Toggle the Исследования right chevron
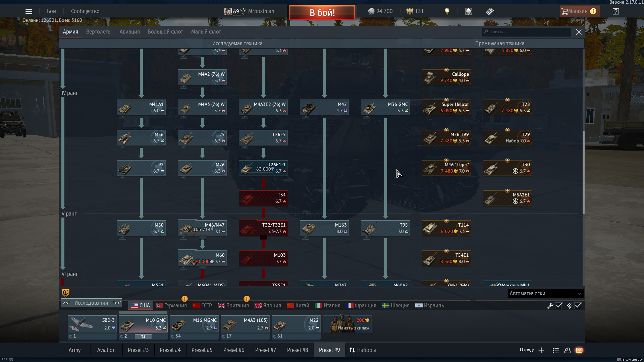Image resolution: width=644 pixels, height=362 pixels. [117, 303]
